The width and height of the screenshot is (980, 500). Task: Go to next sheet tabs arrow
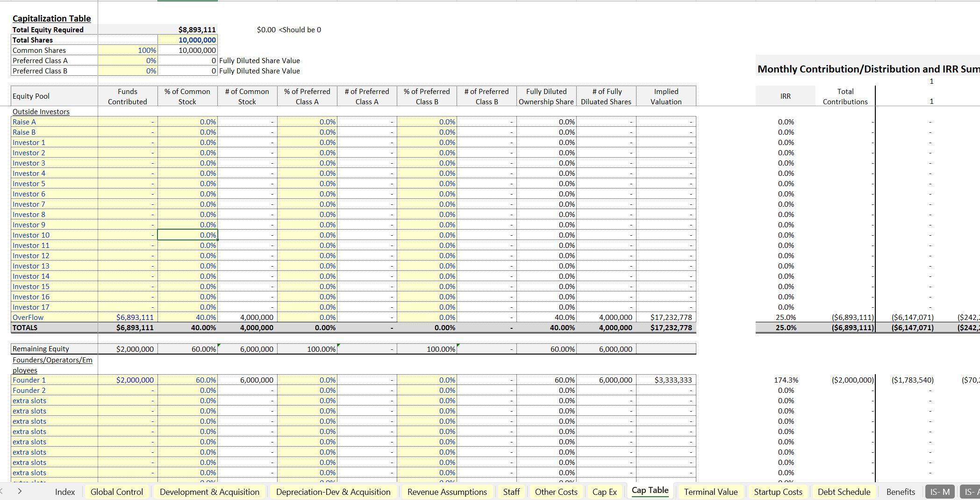pyautogui.click(x=20, y=491)
